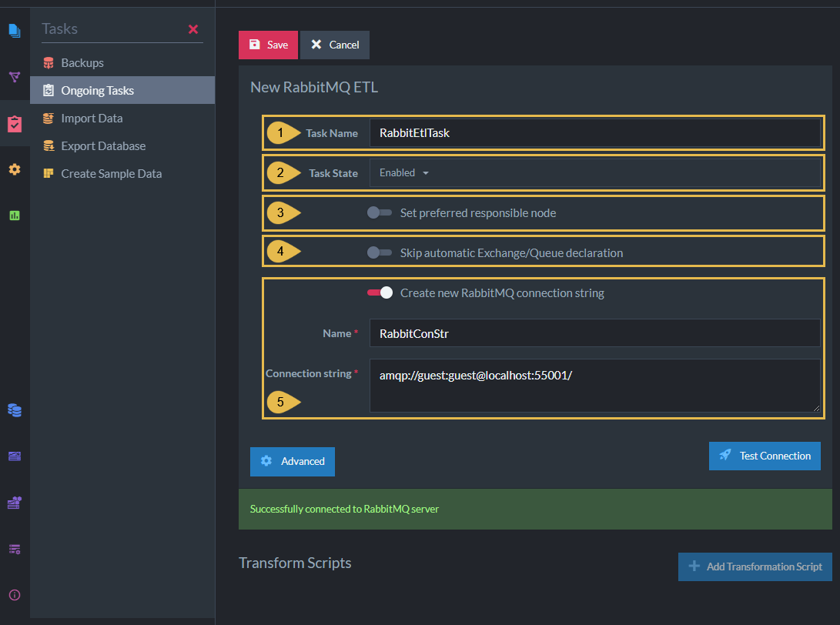Screen dimensions: 840x625
Task: Click the Create Sample Data icon
Action: click(x=49, y=173)
